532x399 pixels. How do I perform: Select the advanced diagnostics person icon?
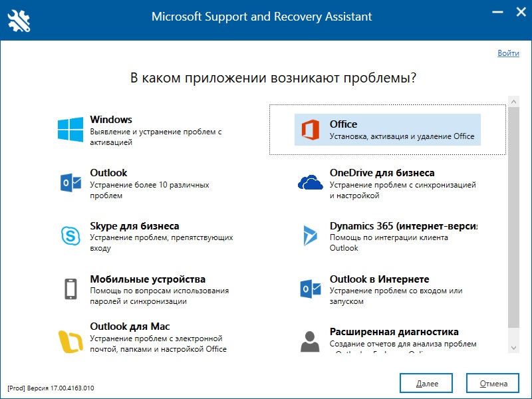310,341
